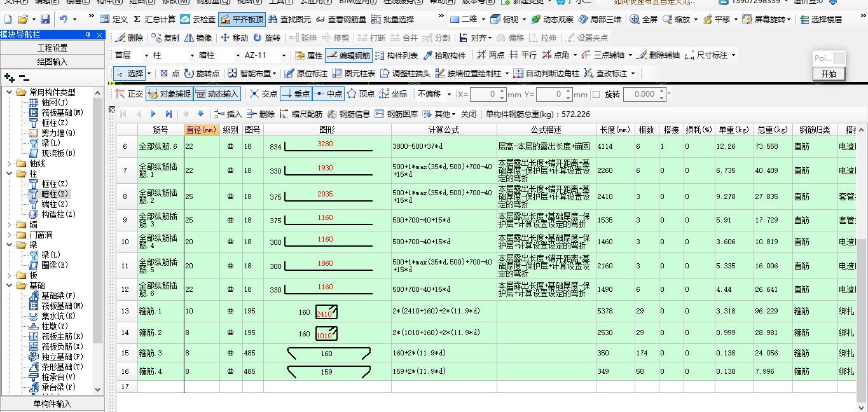This screenshot has width=868, height=412.
Task: Click 钢筋信息 rebar info button
Action: (x=348, y=114)
